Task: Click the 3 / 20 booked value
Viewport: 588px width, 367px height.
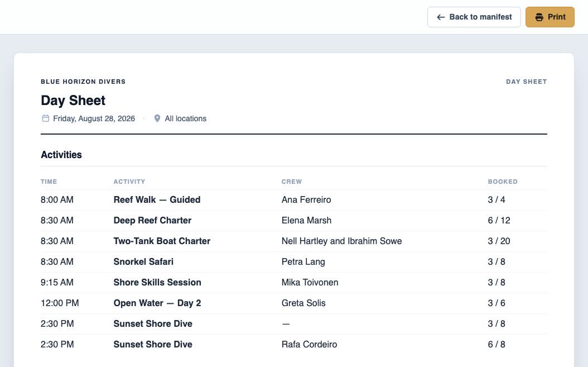Action: tap(499, 241)
